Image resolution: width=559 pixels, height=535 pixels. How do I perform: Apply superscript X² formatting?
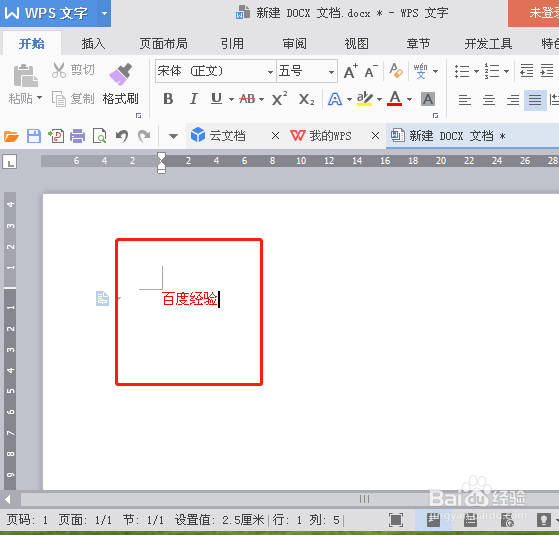coord(279,99)
